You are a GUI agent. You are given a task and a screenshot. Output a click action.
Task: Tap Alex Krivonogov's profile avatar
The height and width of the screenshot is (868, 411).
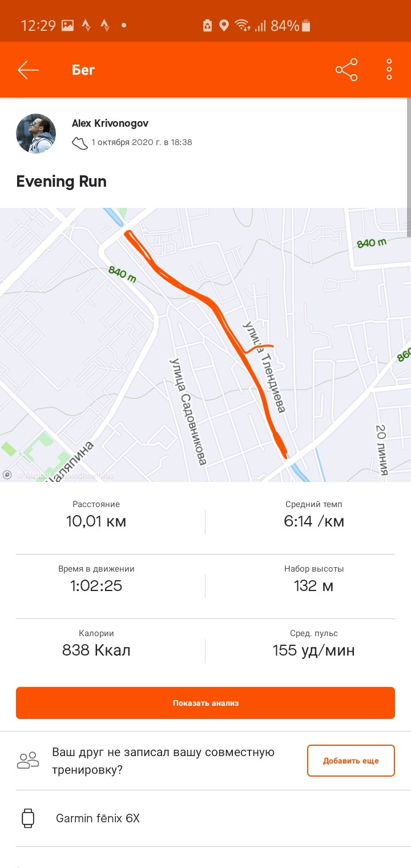[35, 134]
